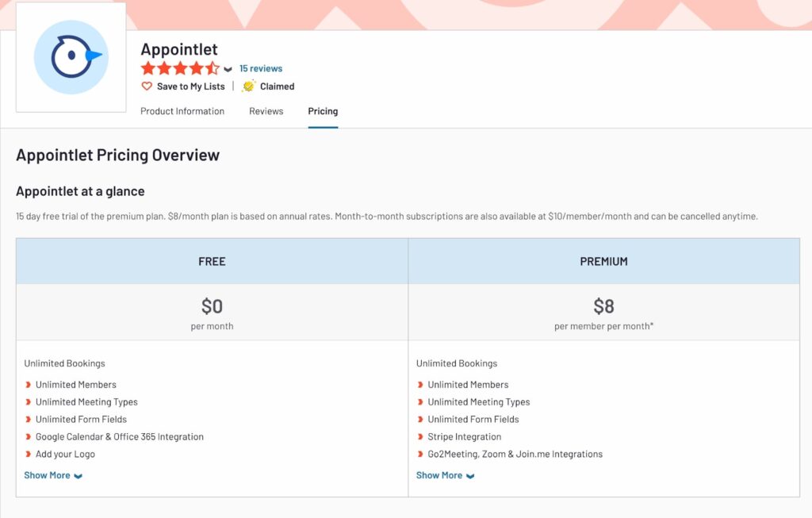Click the FREE plan header

tap(212, 261)
